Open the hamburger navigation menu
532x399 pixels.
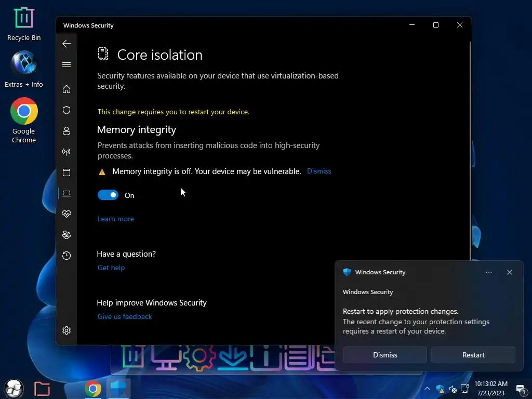tap(66, 64)
